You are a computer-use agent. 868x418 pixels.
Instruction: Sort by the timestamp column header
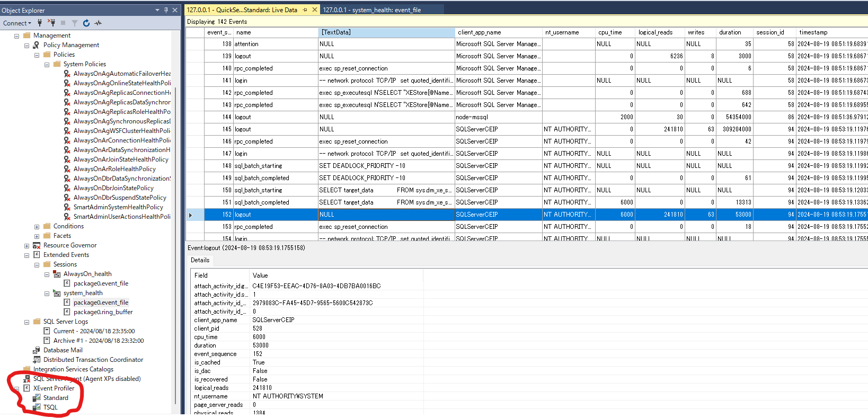[x=831, y=32]
